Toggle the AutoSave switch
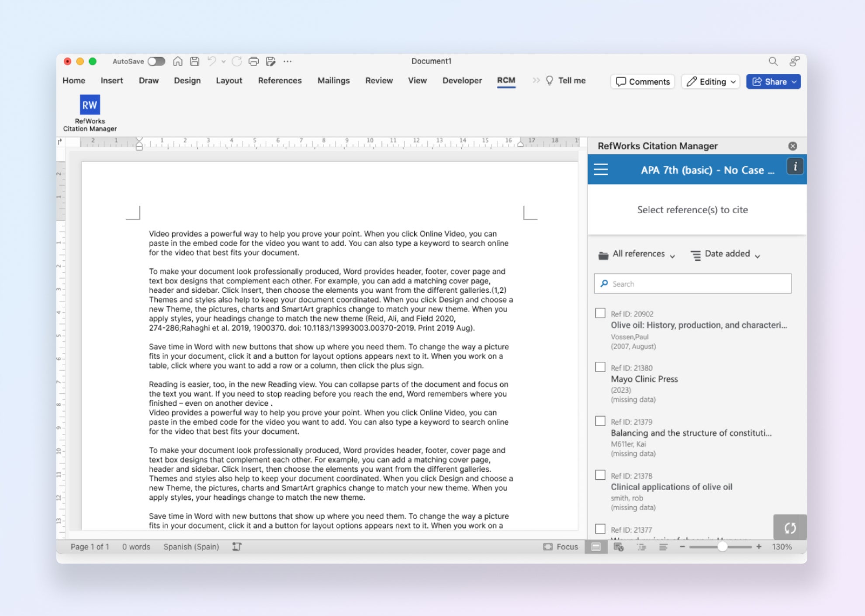The height and width of the screenshot is (616, 865). 156,62
